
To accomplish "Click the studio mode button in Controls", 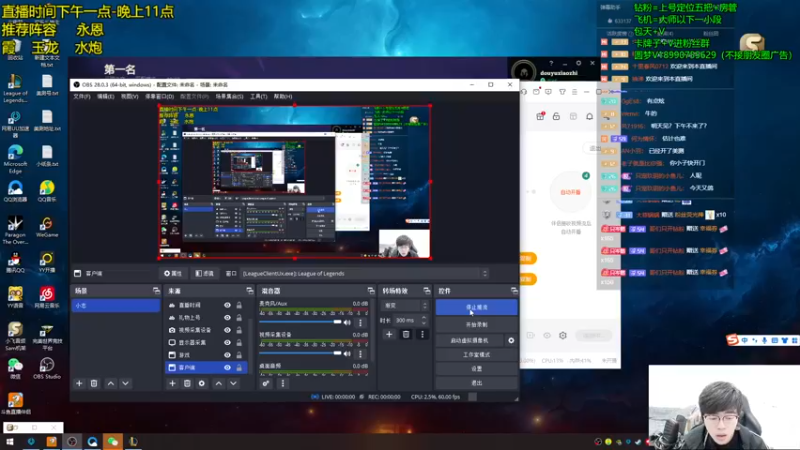I will [477, 354].
